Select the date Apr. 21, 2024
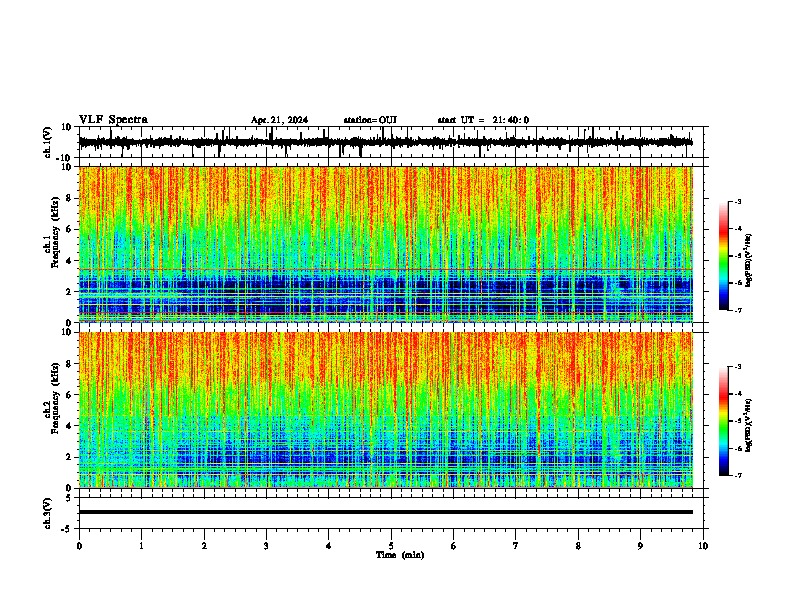Screen dimensions: 792x612 279,120
